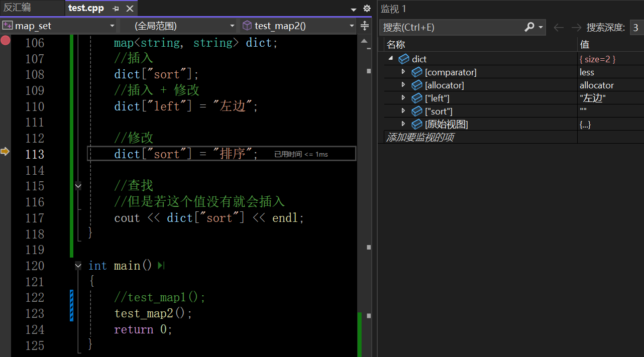Collapse the comment block at line 115

78,186
